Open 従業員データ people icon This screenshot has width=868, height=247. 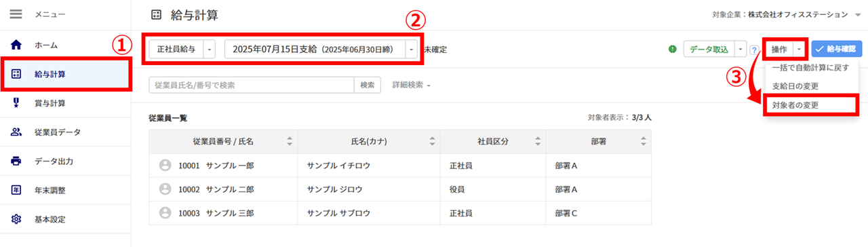(x=17, y=132)
